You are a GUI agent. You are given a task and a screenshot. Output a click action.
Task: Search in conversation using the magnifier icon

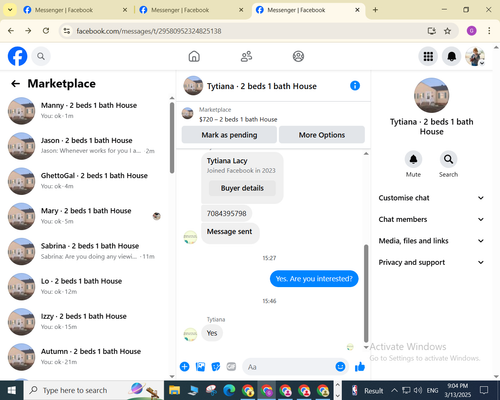click(448, 159)
